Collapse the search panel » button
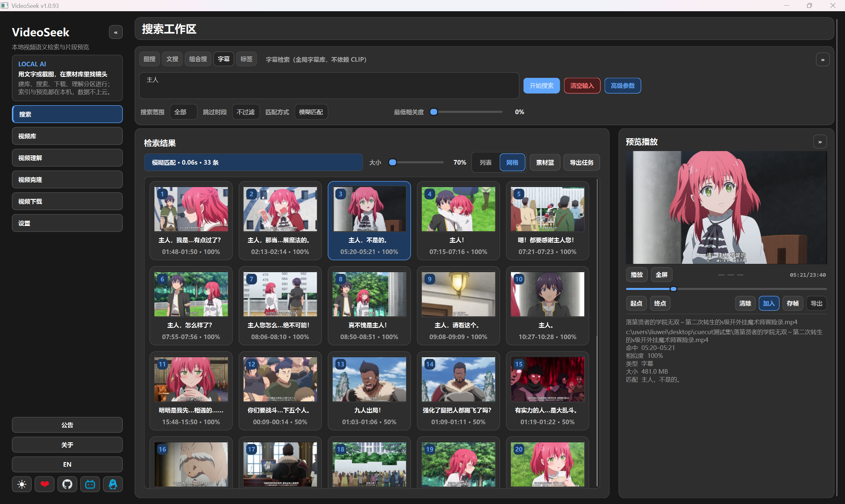Image resolution: width=845 pixels, height=504 pixels. point(823,60)
